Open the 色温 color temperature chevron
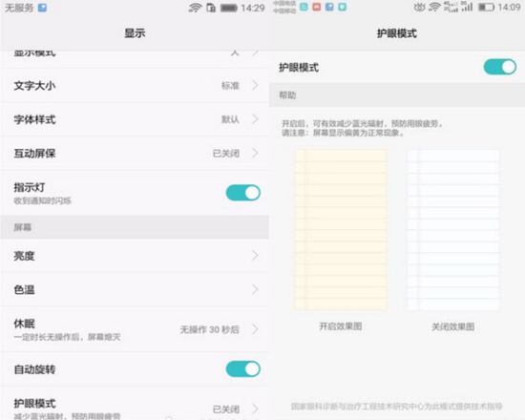 [x=255, y=289]
